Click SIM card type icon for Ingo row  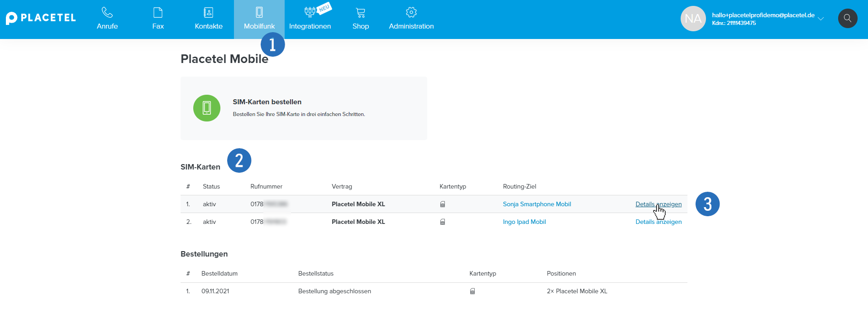click(443, 222)
